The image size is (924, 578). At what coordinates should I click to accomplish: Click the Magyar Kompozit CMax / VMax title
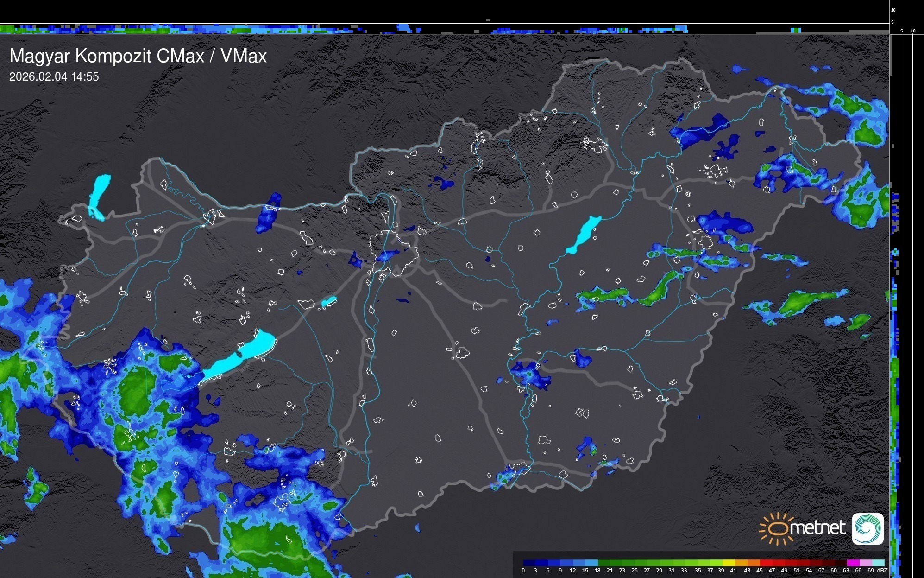[x=138, y=56]
